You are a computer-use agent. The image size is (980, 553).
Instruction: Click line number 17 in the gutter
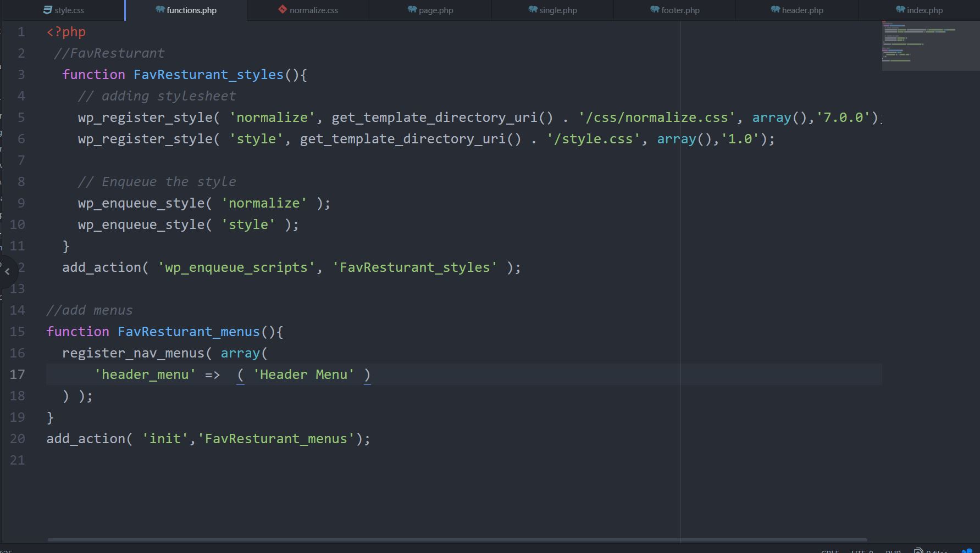pyautogui.click(x=18, y=375)
